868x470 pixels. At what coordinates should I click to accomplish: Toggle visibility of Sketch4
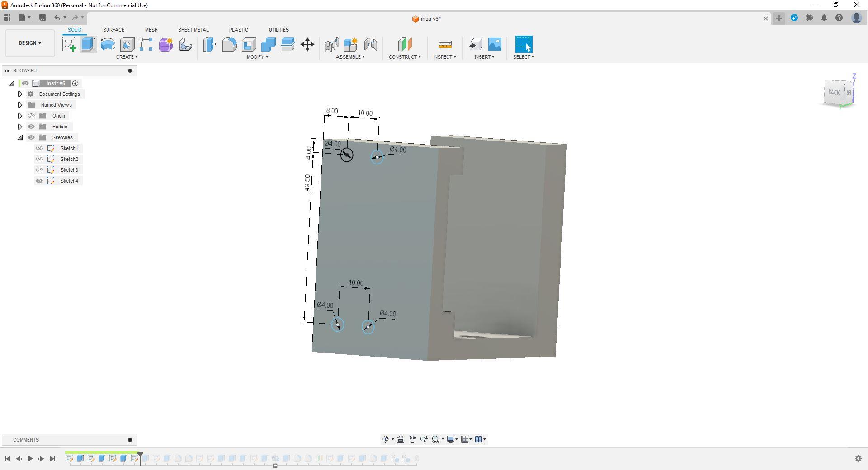pos(39,181)
